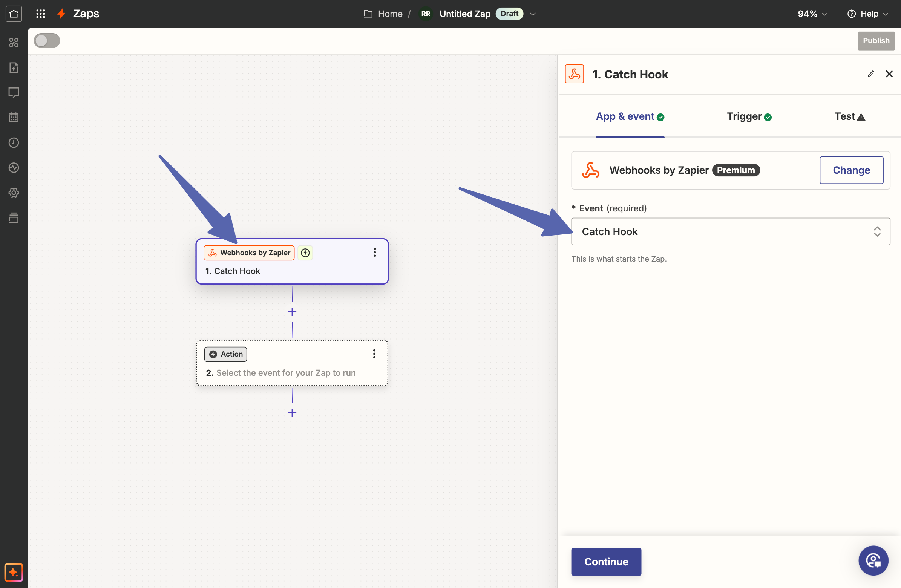Viewport: 901px width, 588px height.
Task: Expand the chevron next to the Draft badge
Action: point(533,14)
